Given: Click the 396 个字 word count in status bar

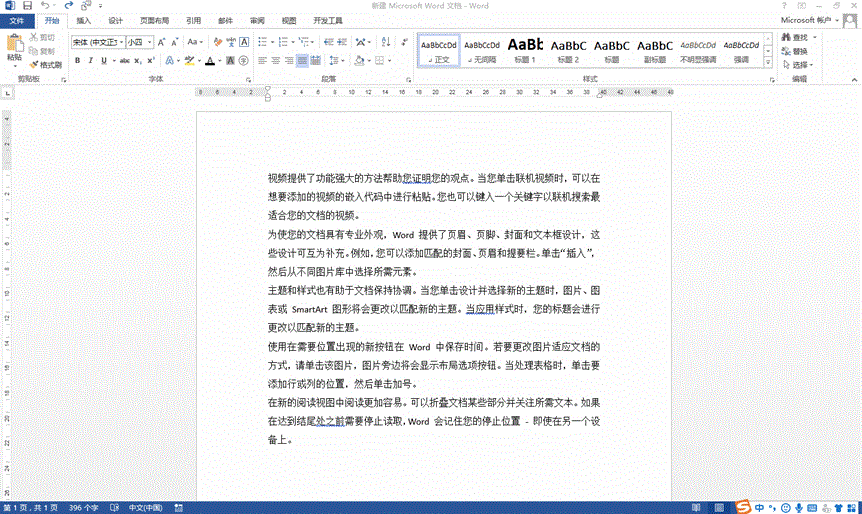Looking at the screenshot, I should (x=83, y=507).
